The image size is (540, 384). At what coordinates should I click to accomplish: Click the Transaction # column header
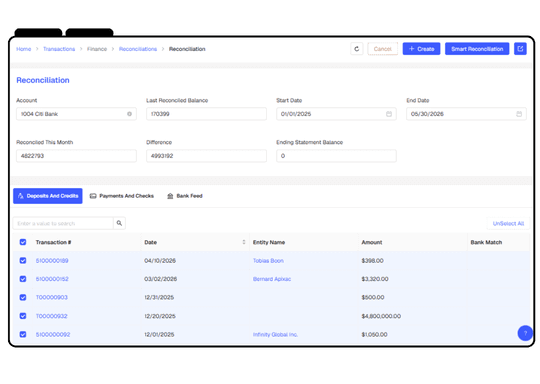click(x=53, y=242)
